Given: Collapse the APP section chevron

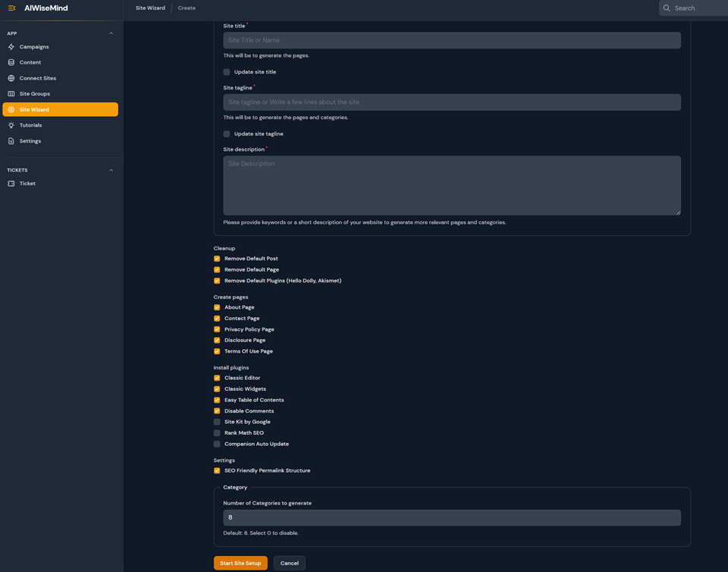Looking at the screenshot, I should coord(111,33).
